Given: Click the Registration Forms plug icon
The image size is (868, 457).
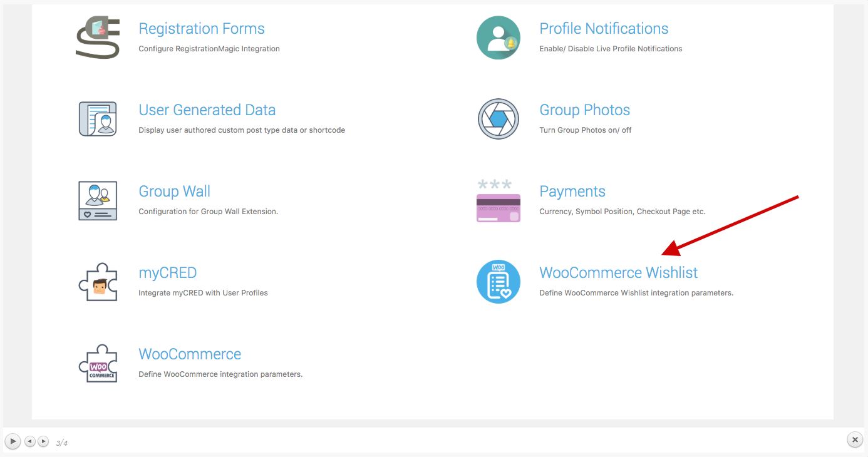Looking at the screenshot, I should 98,38.
